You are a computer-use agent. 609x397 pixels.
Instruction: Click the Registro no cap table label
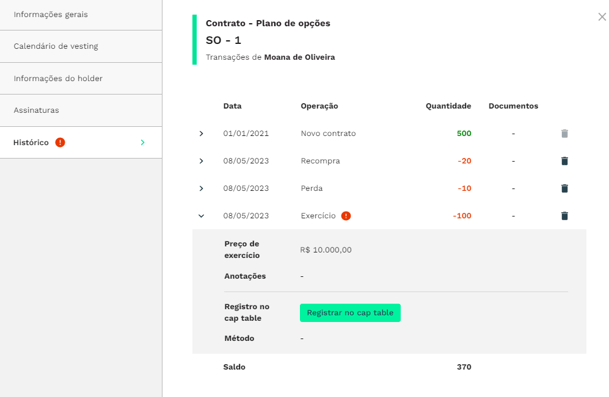tap(247, 312)
